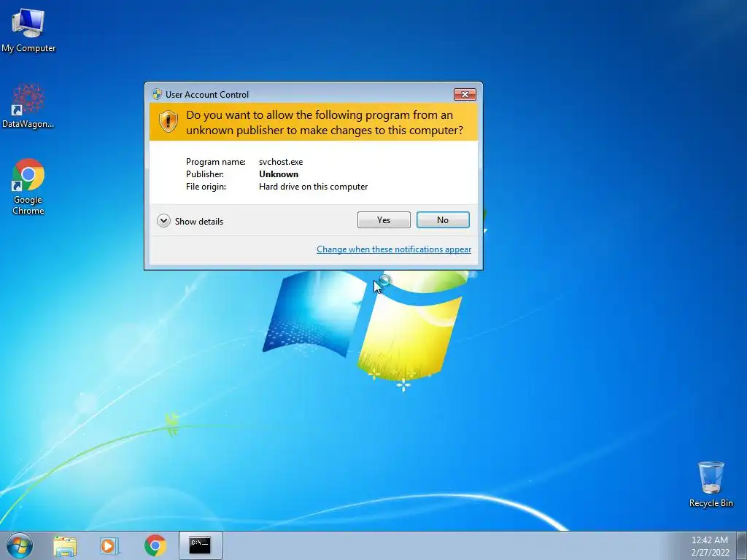Select the Google Chrome desktop shortcut
The width and height of the screenshot is (747, 560).
point(28,186)
